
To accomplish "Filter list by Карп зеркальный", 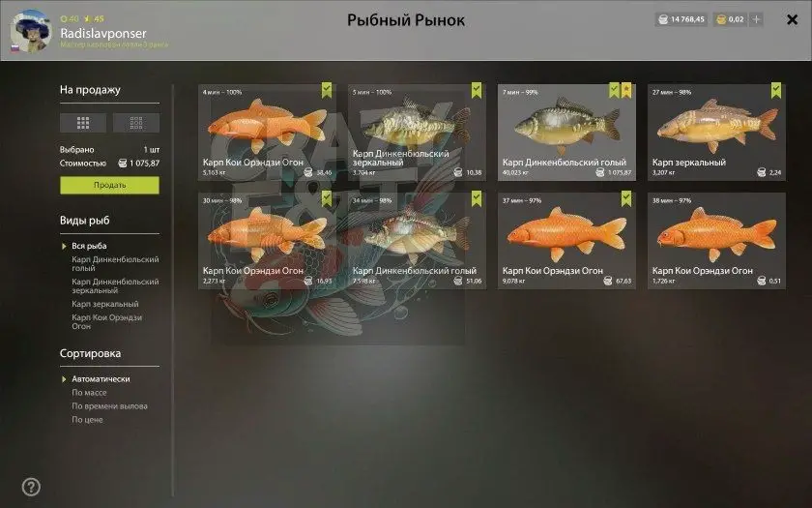I will pos(105,304).
